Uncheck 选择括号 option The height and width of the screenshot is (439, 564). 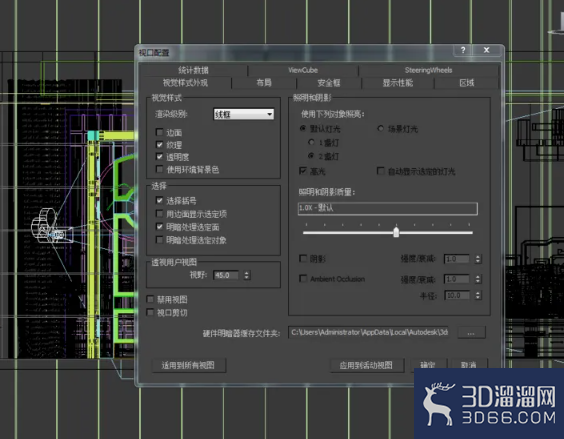pyautogui.click(x=160, y=200)
